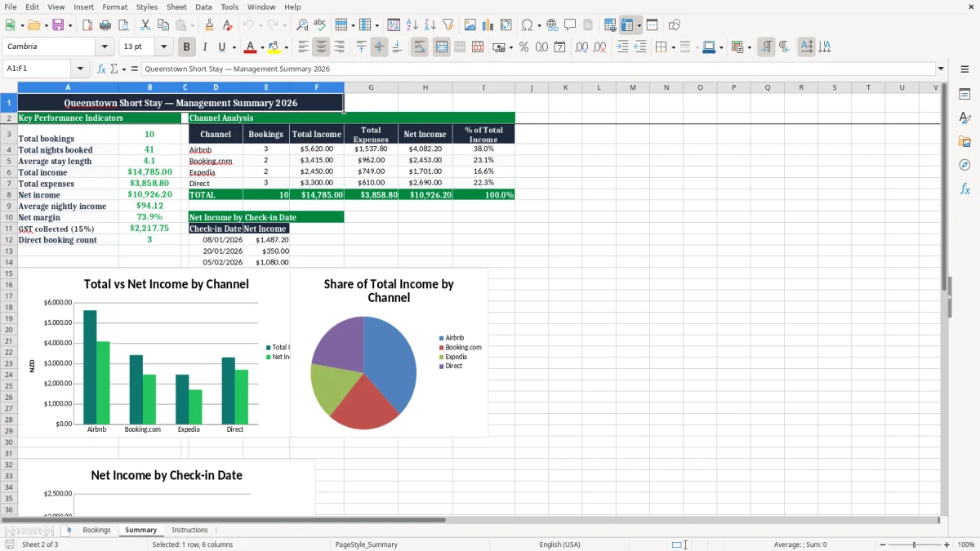This screenshot has height=551, width=980.
Task: Apply the red font color swatch
Action: 251,47
